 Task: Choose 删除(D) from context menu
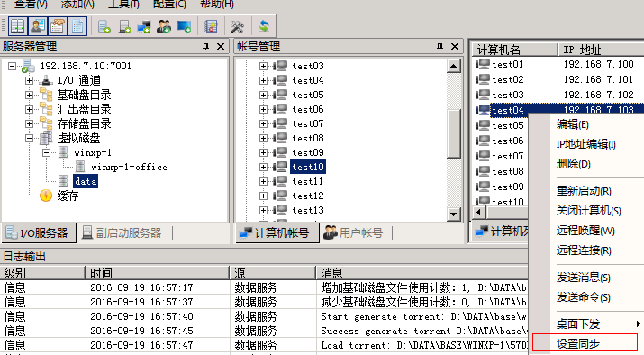click(x=574, y=164)
